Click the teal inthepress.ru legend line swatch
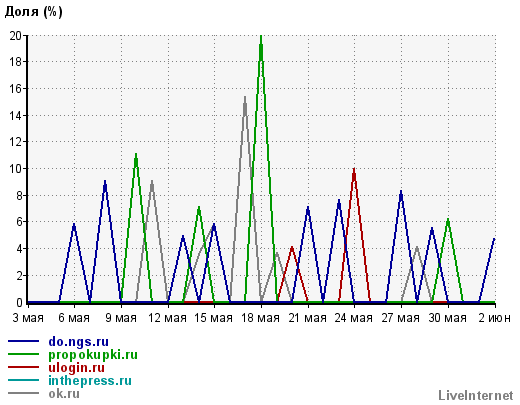 coord(23,380)
